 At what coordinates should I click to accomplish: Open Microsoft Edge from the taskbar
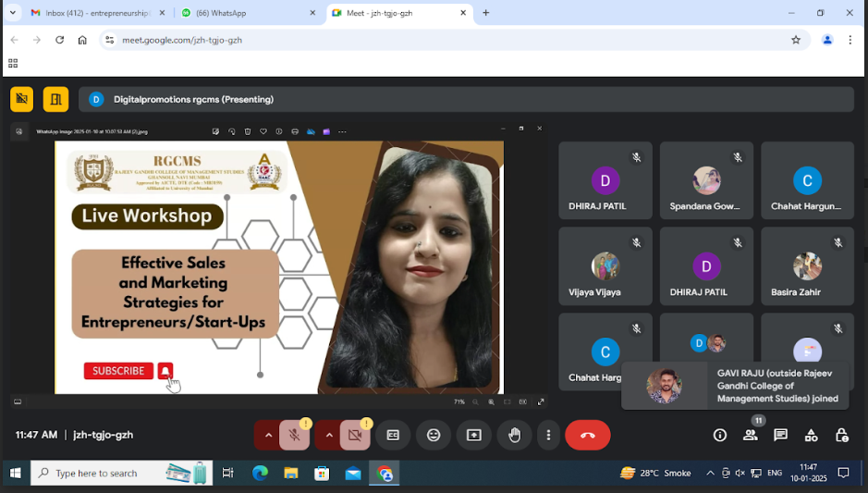(x=261, y=473)
